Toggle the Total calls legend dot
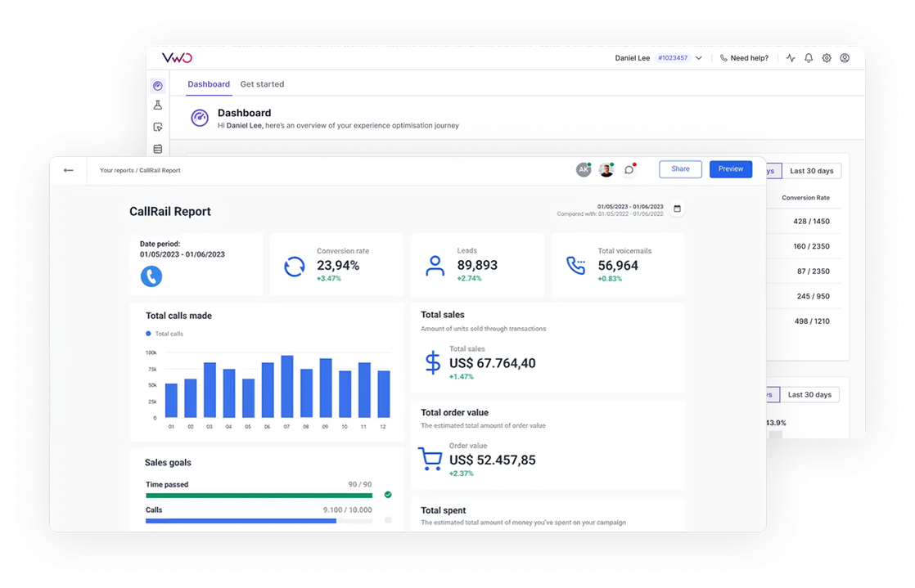This screenshot has width=915, height=588. [148, 334]
